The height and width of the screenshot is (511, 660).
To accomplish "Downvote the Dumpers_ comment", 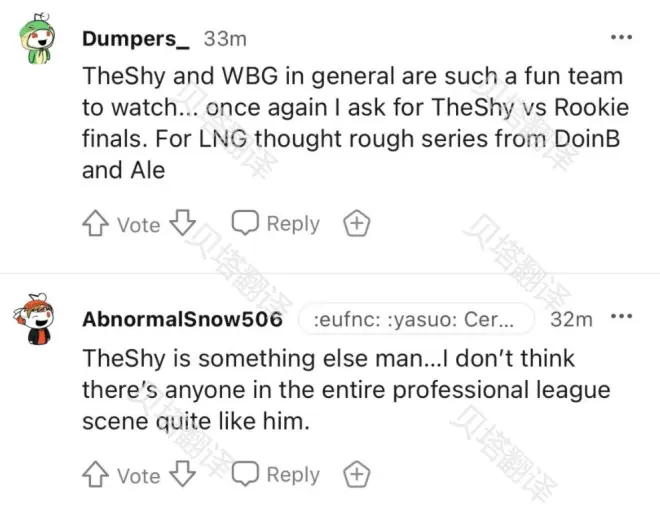I will [x=183, y=223].
